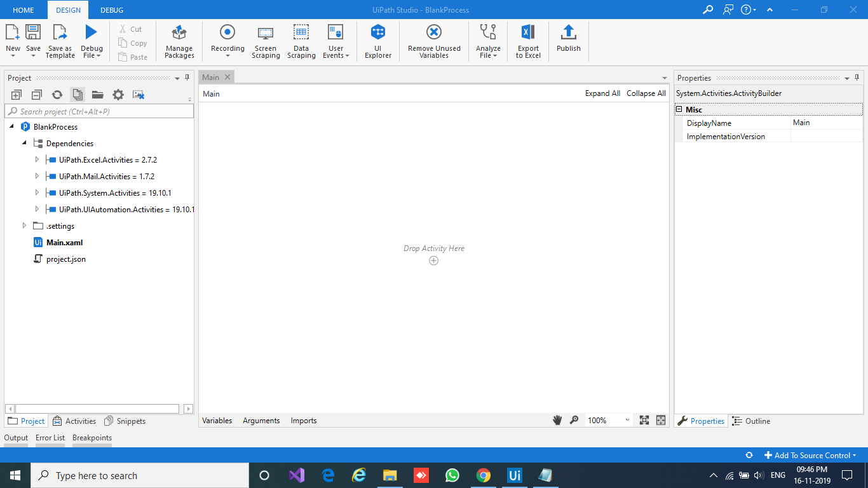Open project folder via File Explorer icon
Image resolution: width=868 pixels, height=488 pixels.
[x=97, y=95]
